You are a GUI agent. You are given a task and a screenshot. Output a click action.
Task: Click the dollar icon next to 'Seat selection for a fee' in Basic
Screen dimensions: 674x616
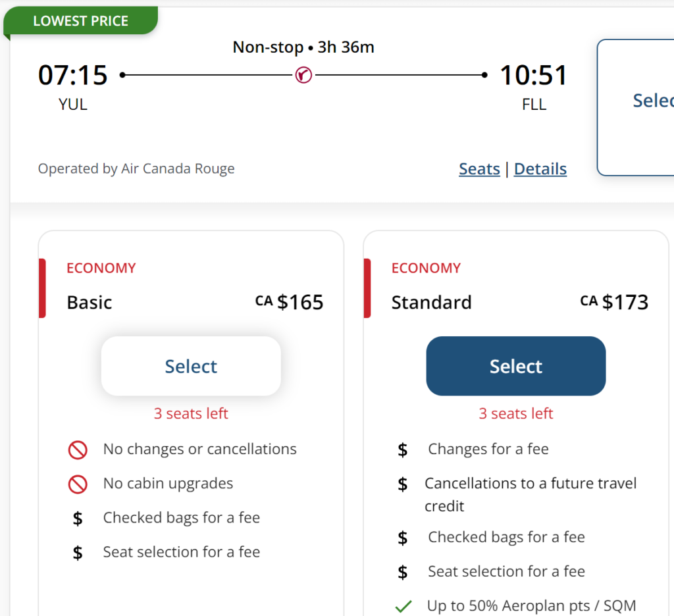pos(78,552)
